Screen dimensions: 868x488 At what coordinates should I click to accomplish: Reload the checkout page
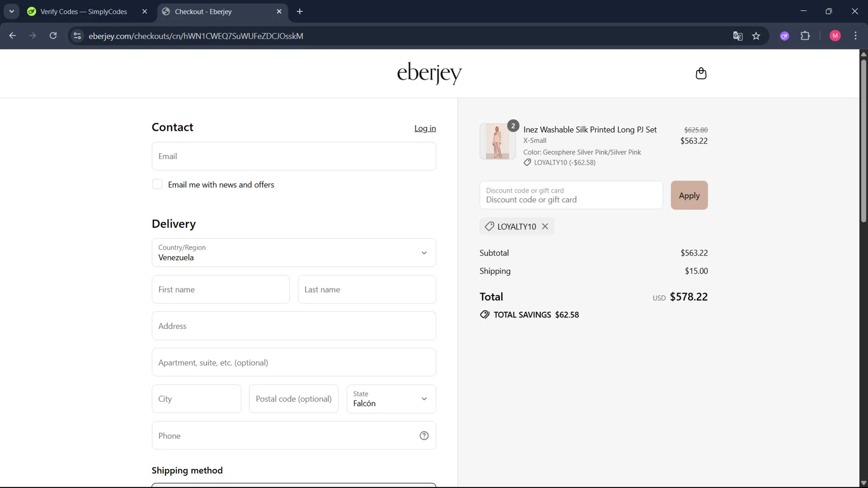pos(53,36)
